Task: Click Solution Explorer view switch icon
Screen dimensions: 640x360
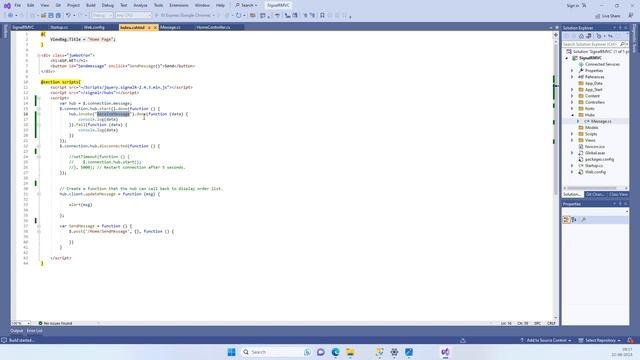Action: (589, 36)
